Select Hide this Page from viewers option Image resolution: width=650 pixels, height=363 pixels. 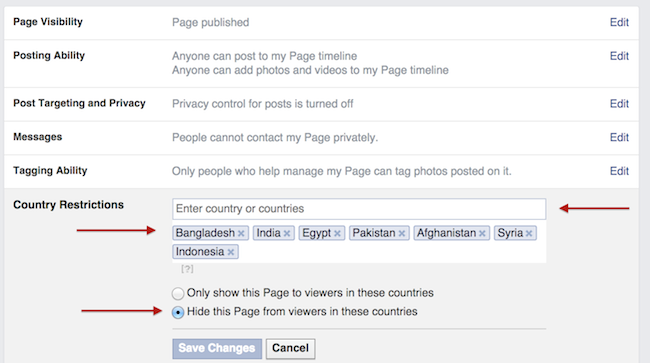(x=178, y=312)
